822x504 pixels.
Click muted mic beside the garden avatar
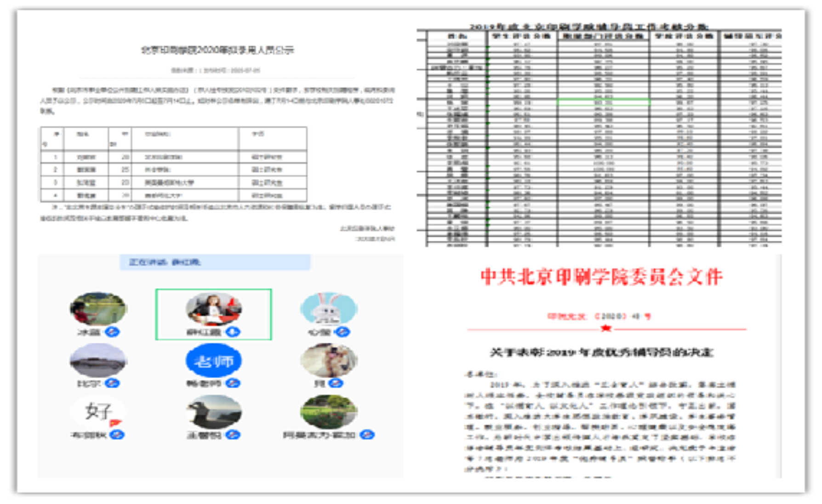click(x=367, y=435)
